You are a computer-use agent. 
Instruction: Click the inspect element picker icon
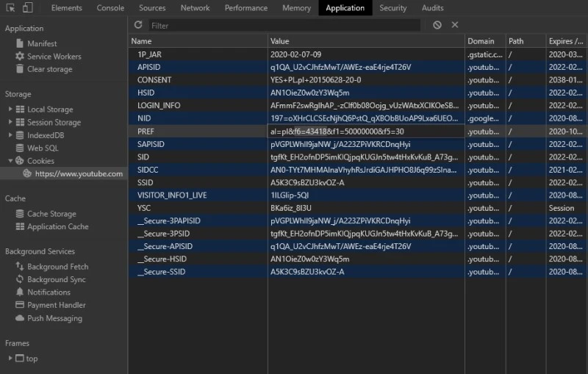8,8
